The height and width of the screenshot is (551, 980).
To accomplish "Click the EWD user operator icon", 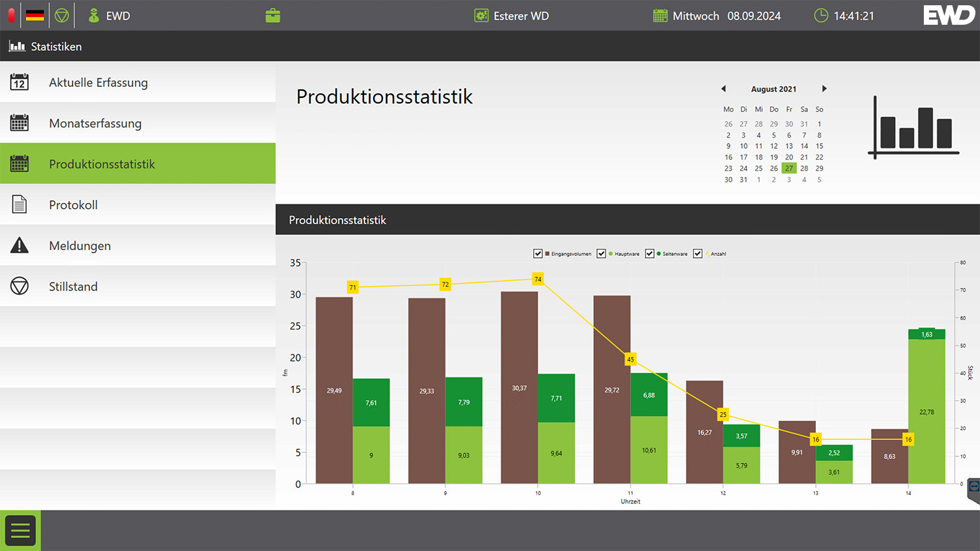I will [x=94, y=16].
